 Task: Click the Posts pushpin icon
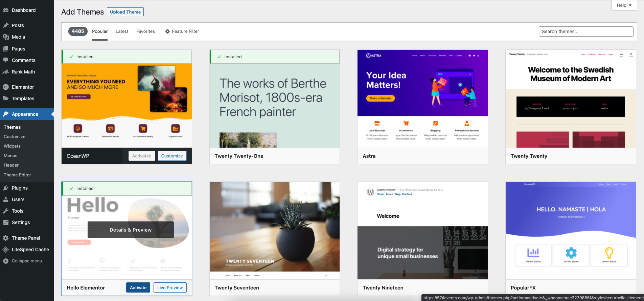pos(6,25)
